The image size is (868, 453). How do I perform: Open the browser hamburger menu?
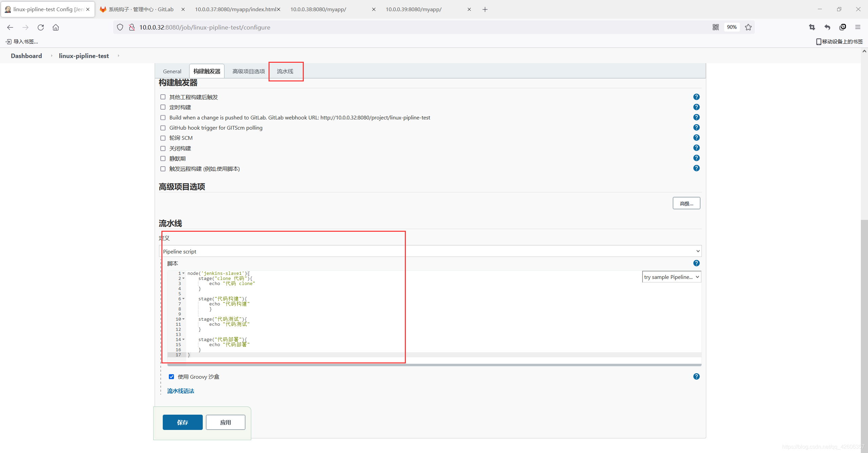(858, 27)
